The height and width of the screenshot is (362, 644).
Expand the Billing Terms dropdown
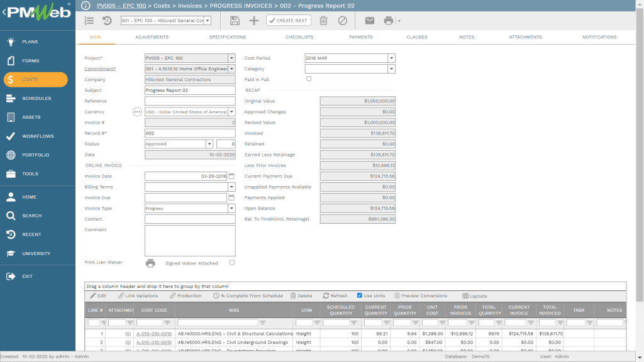pos(231,187)
